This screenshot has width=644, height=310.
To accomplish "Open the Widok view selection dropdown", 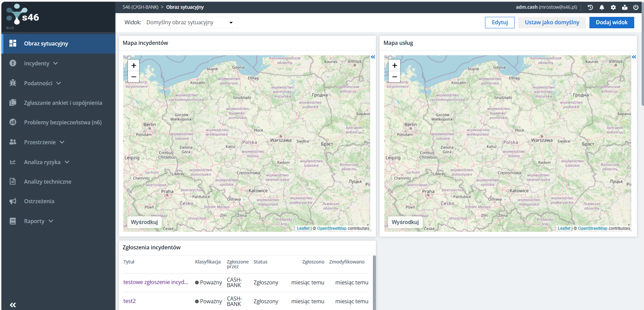I will 190,23.
